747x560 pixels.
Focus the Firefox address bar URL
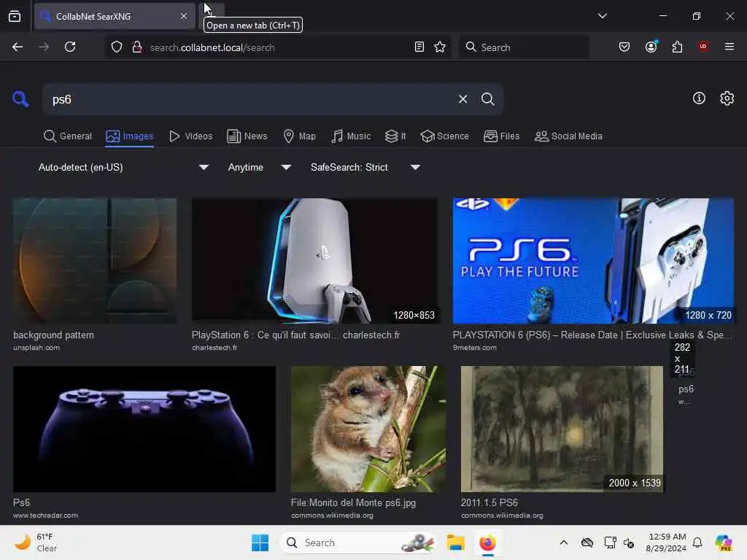279,47
